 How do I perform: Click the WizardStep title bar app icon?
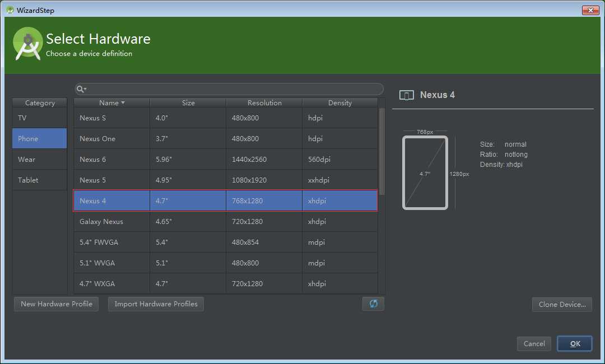[x=10, y=10]
